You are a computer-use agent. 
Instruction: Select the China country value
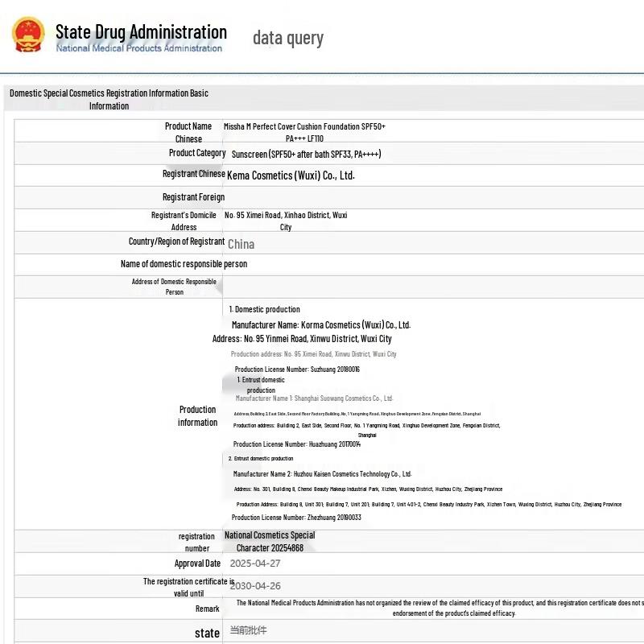click(241, 245)
